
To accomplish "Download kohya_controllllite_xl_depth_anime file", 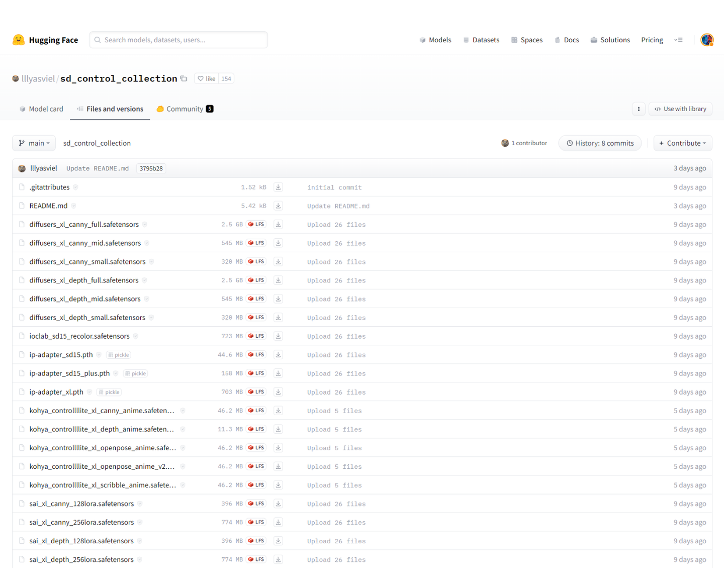I will tap(278, 429).
